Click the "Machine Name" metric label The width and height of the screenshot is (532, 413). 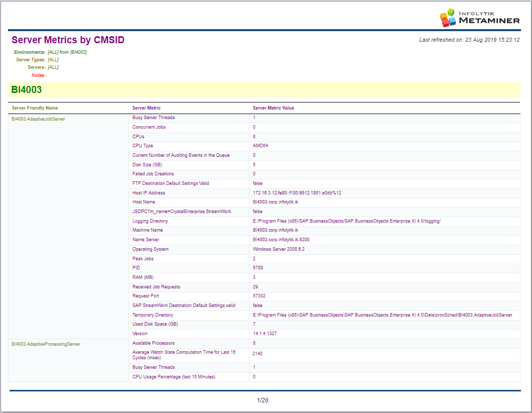(148, 230)
